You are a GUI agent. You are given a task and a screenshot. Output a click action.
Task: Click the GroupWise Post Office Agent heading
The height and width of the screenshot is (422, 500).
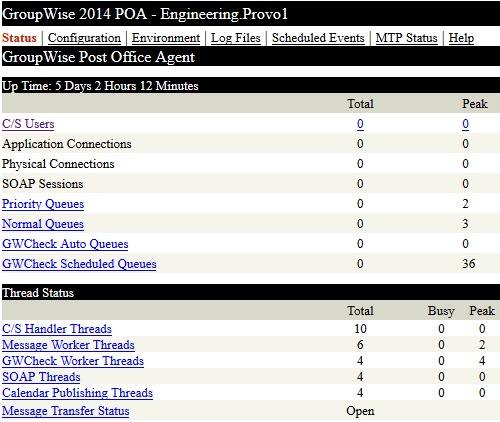98,57
